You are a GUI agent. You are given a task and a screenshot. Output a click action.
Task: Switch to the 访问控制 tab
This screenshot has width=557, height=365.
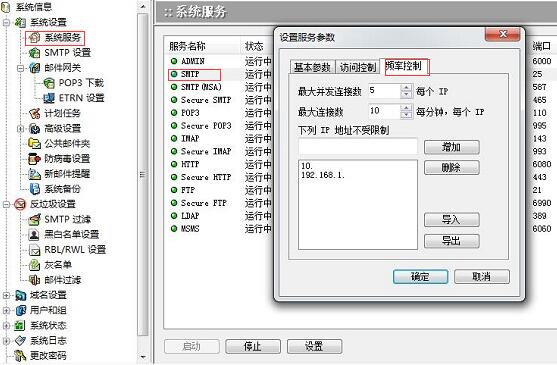coord(358,67)
